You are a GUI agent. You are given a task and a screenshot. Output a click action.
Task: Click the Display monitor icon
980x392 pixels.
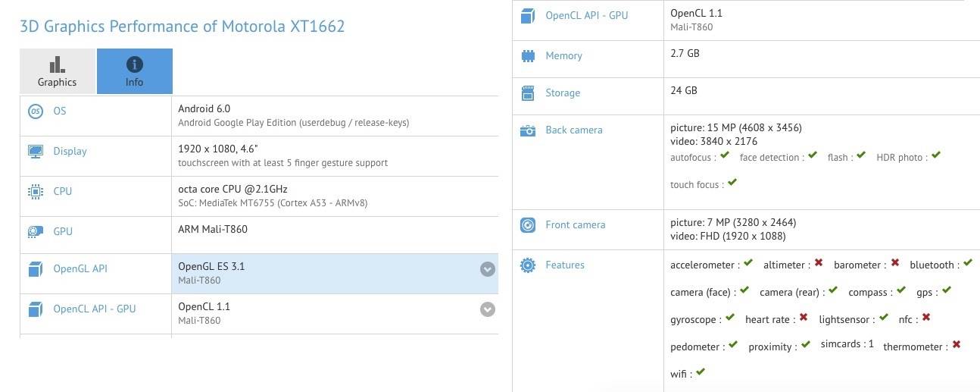pyautogui.click(x=36, y=152)
